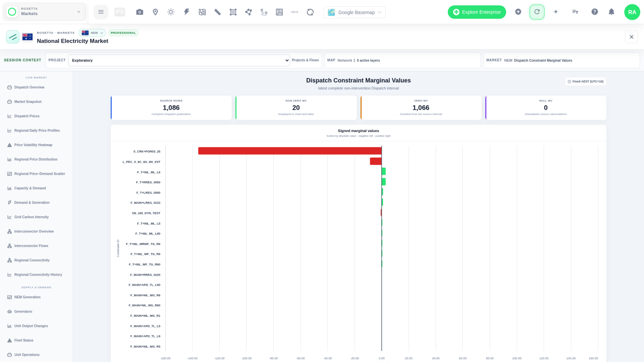Click the L_PEC_X_6C_6G_6H_XST red bar

pos(376,161)
